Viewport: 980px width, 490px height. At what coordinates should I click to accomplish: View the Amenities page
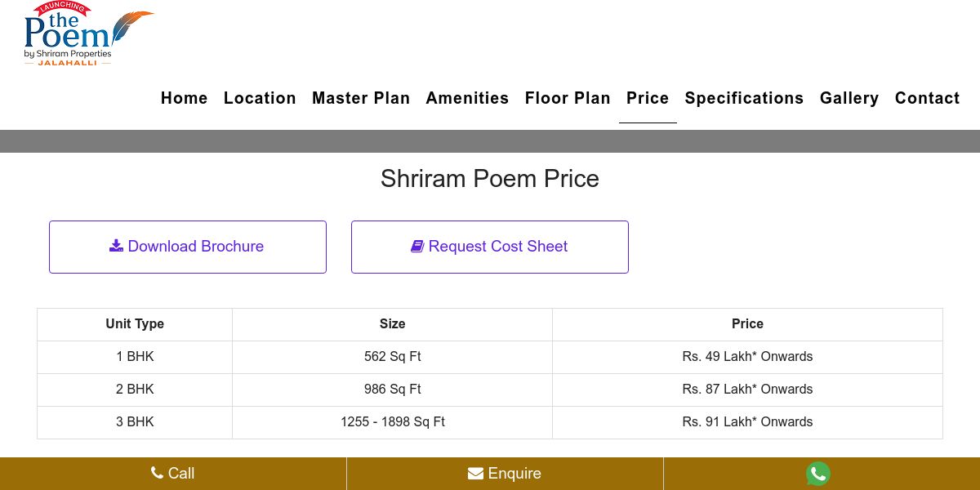point(467,98)
